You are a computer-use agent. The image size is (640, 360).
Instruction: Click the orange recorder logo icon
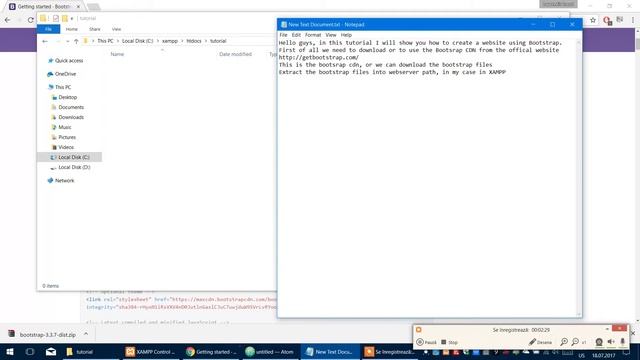[x=418, y=329]
